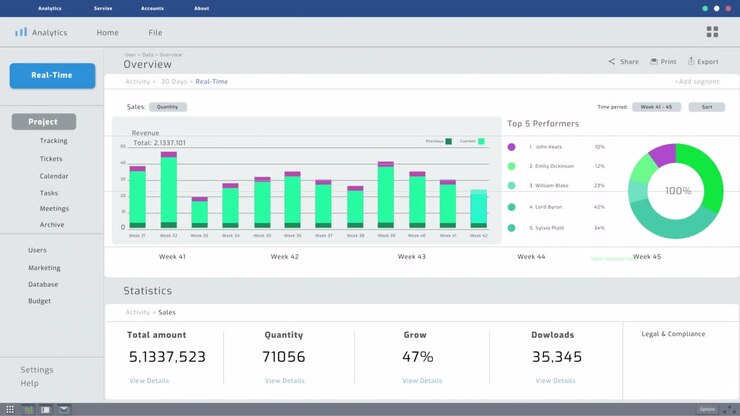This screenshot has width=740, height=416.
Task: Select the Project section button
Action: tap(43, 122)
